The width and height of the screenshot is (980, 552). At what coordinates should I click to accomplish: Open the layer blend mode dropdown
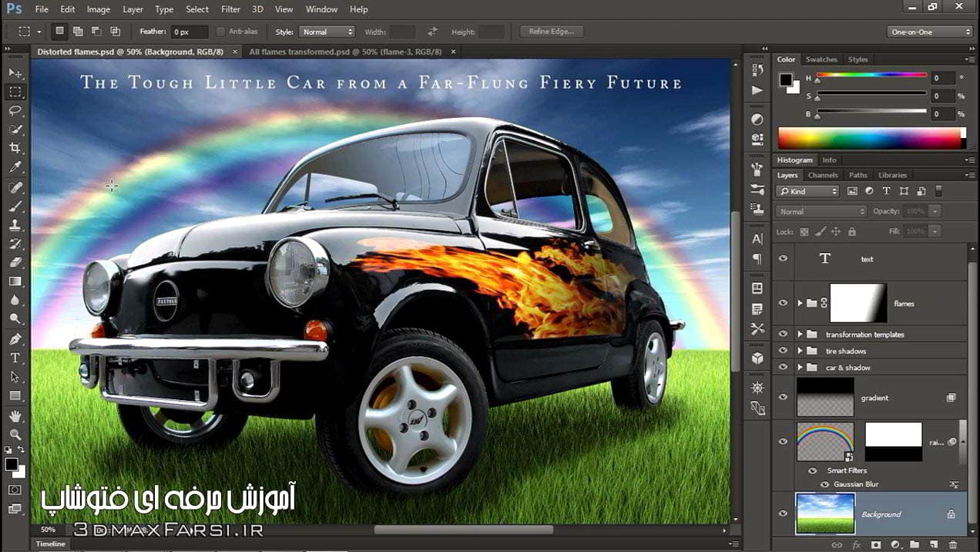click(821, 211)
